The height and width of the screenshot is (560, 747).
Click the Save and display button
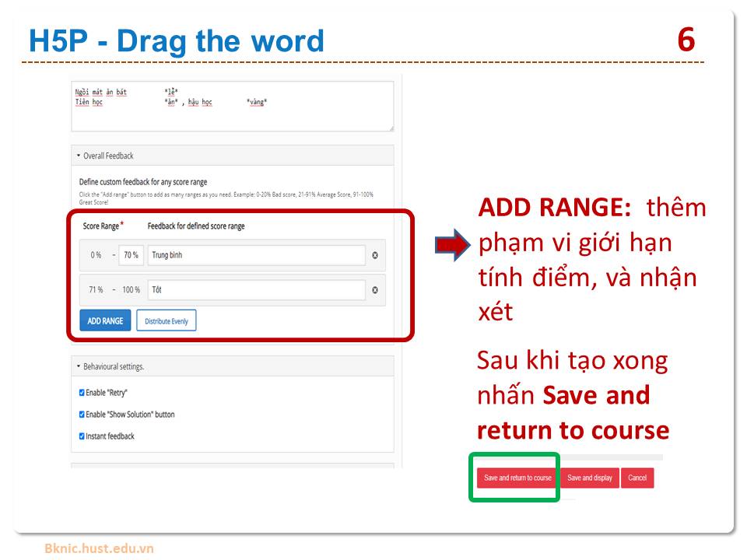[x=589, y=478]
